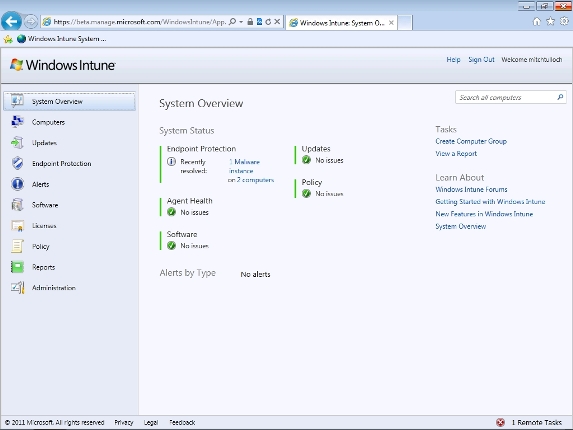Click the Licenses certificate icon
The image size is (573, 430).
click(17, 226)
